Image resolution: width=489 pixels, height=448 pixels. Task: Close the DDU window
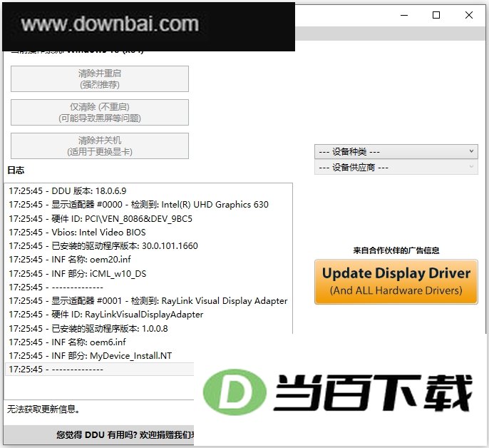point(469,15)
